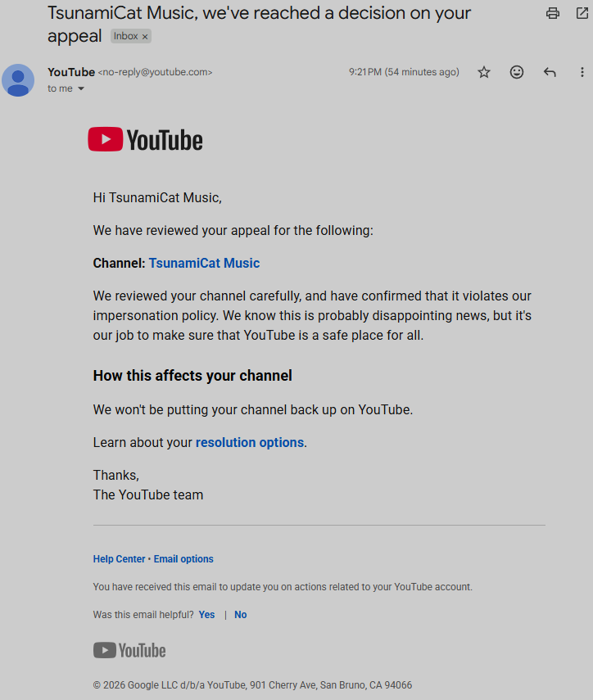This screenshot has width=593, height=700.
Task: Click the Inbox label chip
Action: pos(131,36)
